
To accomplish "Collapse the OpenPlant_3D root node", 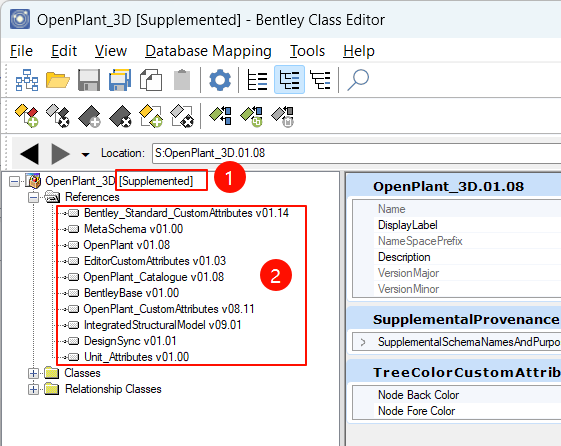I will [14, 181].
